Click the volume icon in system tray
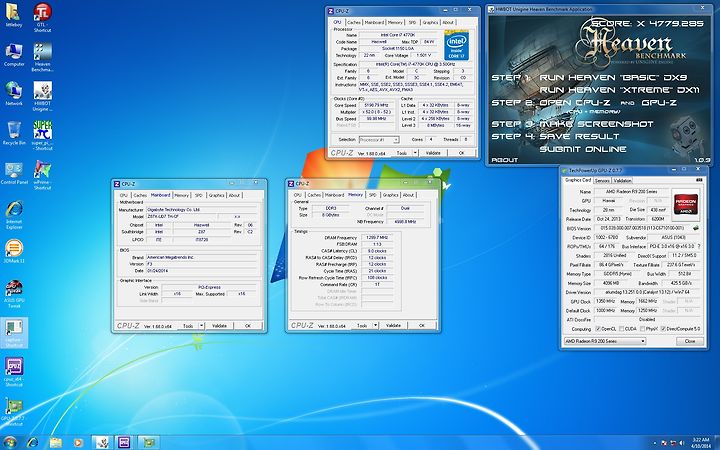Screen dimensions: 720x450 681,443
